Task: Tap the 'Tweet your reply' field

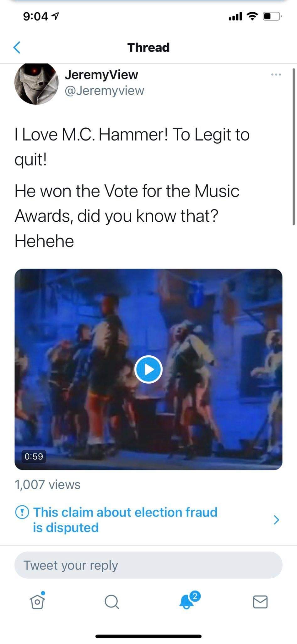Action: (x=148, y=565)
